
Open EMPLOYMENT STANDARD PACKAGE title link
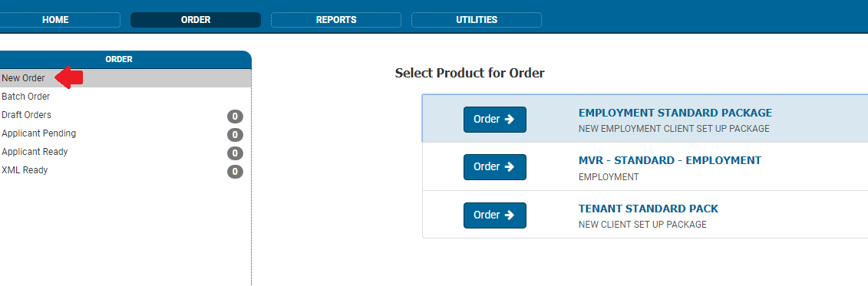pos(675,113)
